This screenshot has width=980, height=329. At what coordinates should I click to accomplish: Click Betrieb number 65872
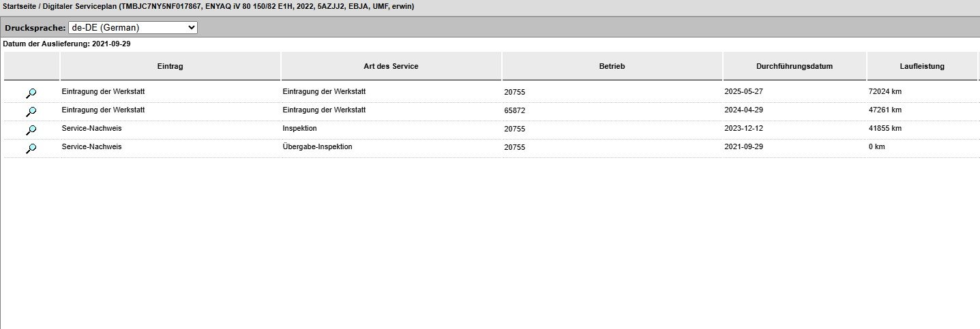coord(514,110)
